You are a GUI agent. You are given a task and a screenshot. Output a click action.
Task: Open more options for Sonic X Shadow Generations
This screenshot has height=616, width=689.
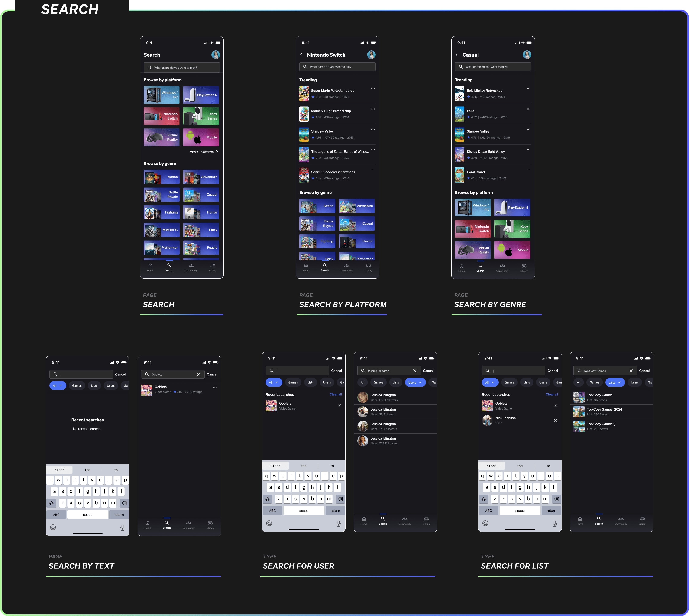(x=373, y=170)
